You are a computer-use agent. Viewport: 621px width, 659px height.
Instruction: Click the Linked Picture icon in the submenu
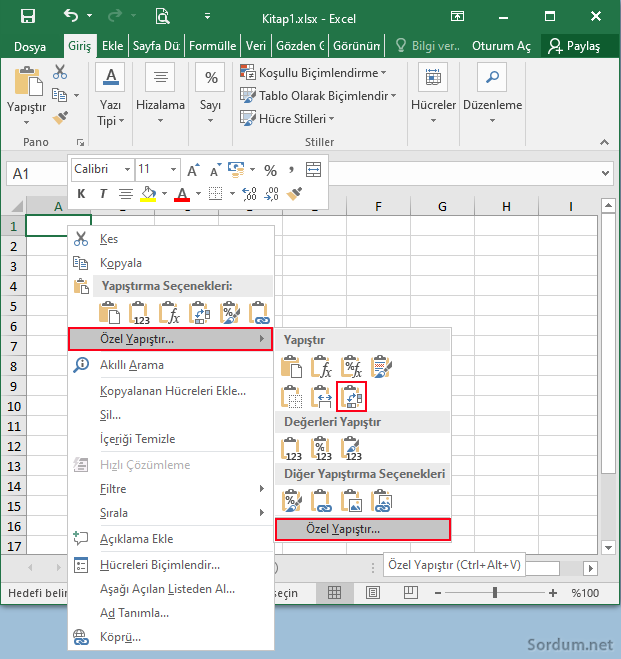point(382,501)
